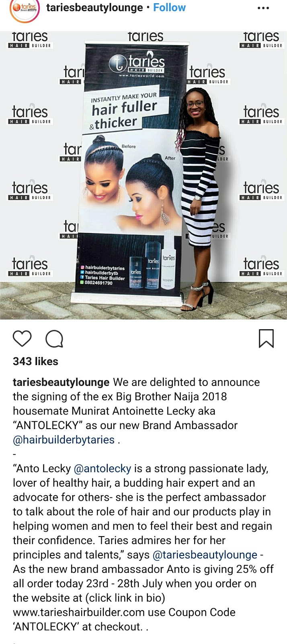Save the post with the bookmark icon
The width and height of the screenshot is (287, 644).
coord(266,339)
